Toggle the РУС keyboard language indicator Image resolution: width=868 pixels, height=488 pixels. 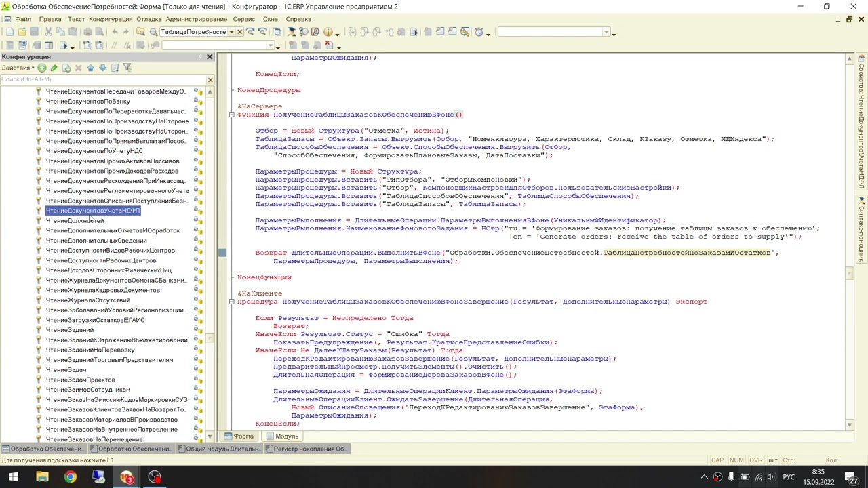tap(789, 476)
